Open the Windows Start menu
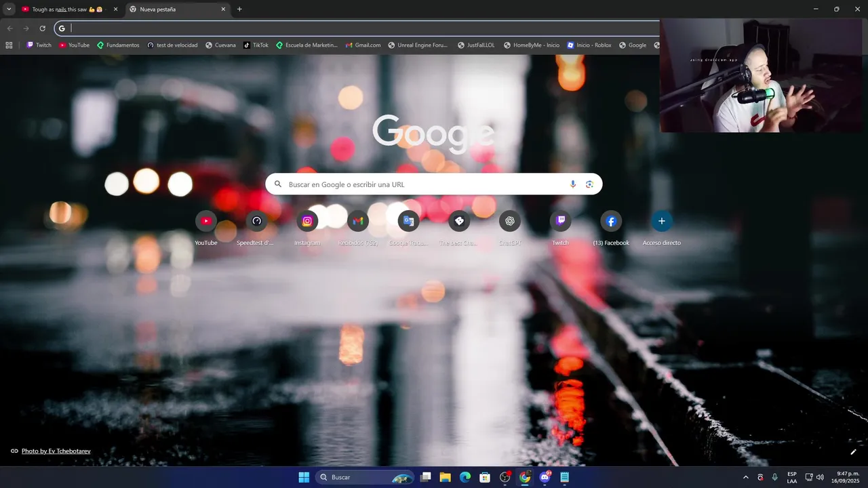This screenshot has height=488, width=868. [304, 477]
